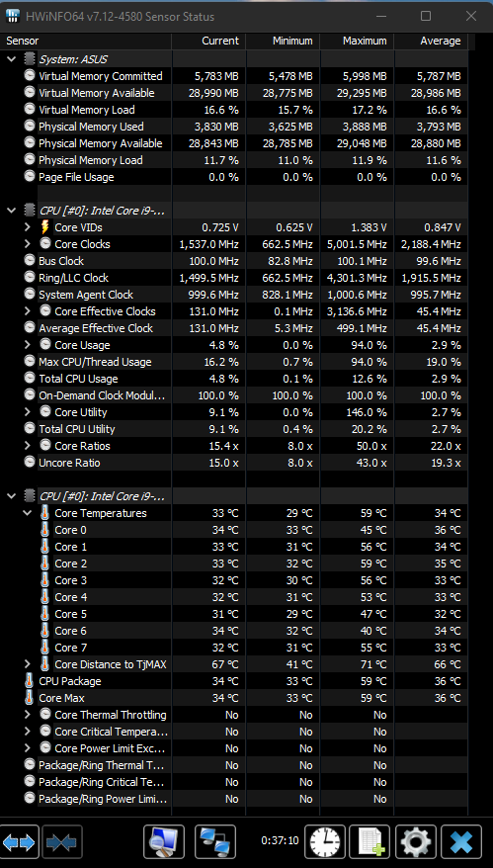Reset the min/max clock button

[325, 842]
